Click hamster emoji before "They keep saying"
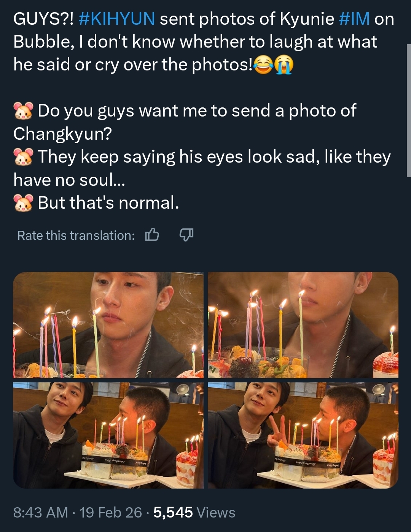 coord(24,157)
